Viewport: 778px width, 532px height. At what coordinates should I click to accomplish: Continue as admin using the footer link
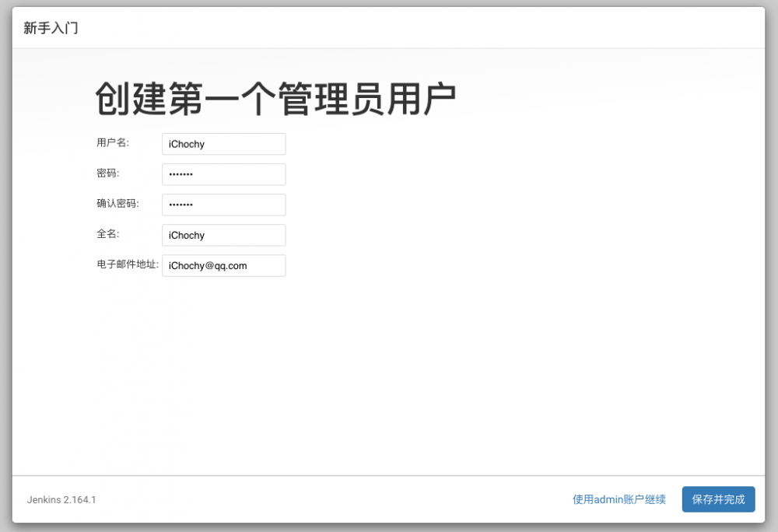pyautogui.click(x=619, y=499)
